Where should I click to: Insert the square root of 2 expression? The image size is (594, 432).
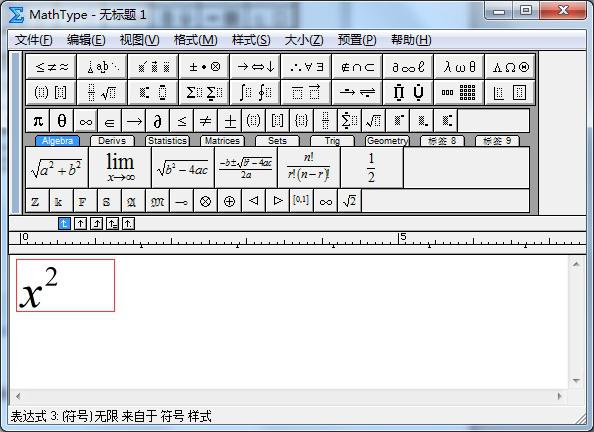pyautogui.click(x=349, y=201)
